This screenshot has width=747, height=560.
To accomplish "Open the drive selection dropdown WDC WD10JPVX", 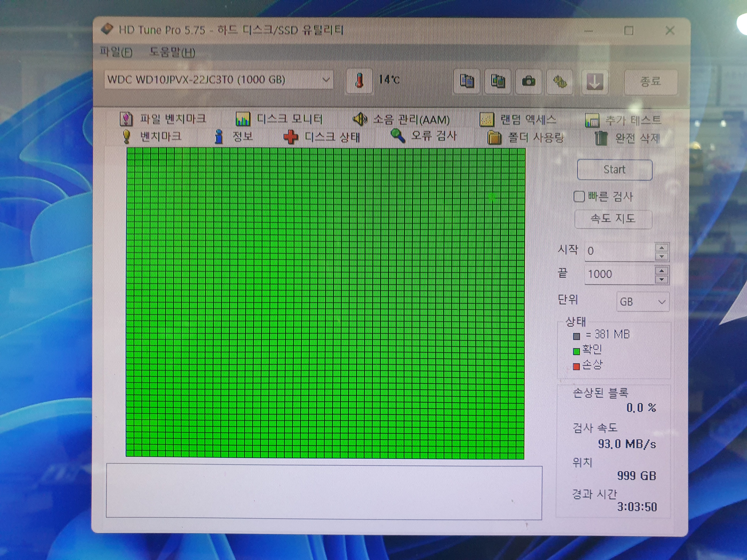I will [218, 80].
